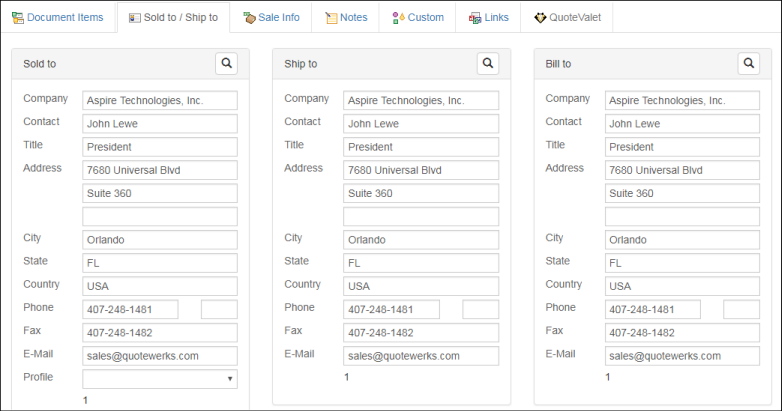
Task: Go to the Notes tab
Action: pos(346,17)
